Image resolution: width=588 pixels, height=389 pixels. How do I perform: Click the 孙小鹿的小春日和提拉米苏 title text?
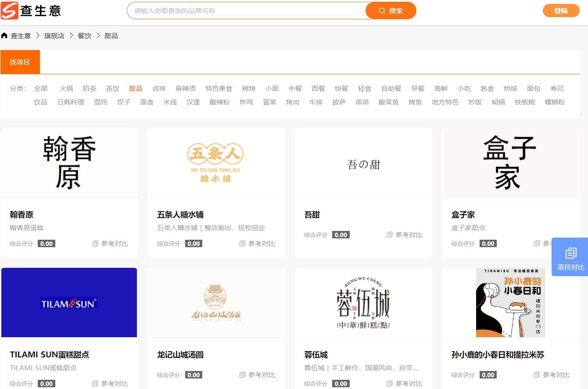pos(498,355)
